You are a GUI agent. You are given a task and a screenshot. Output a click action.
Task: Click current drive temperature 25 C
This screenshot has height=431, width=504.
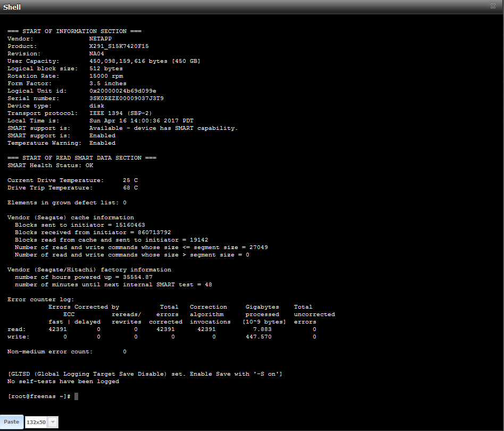click(130, 180)
